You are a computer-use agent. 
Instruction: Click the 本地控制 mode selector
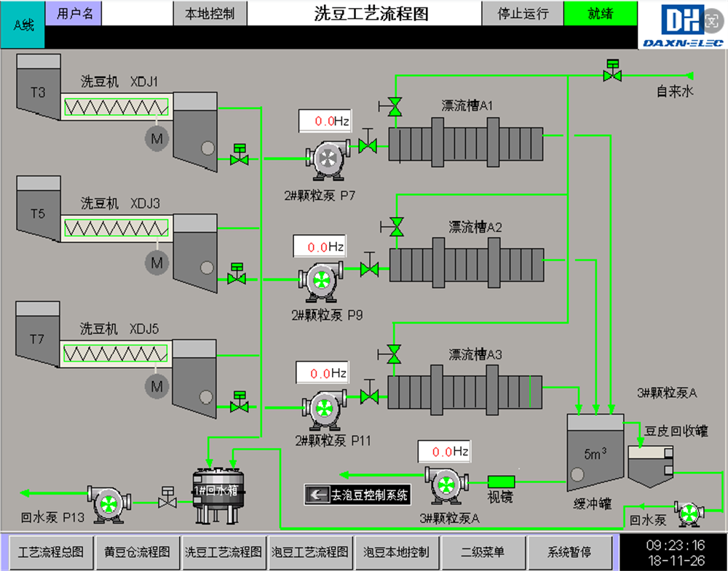point(210,13)
